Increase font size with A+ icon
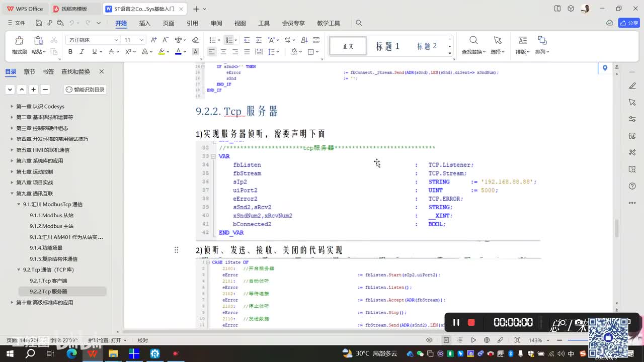 tap(154, 40)
